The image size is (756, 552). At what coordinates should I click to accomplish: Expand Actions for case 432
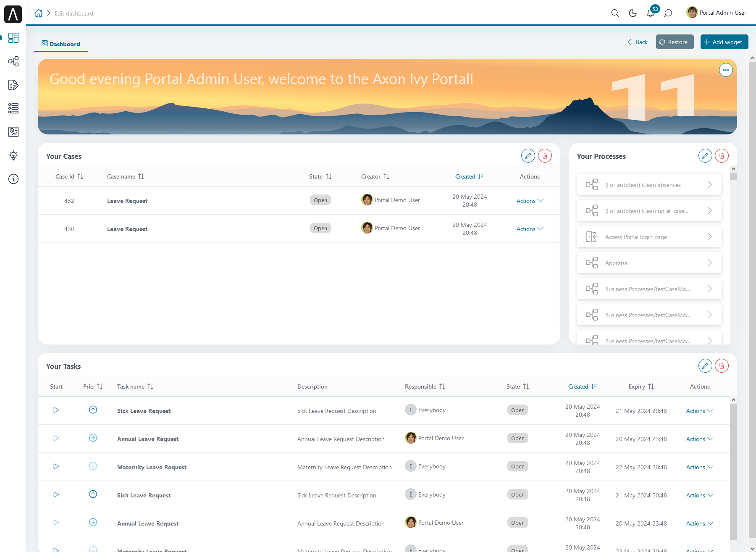coord(530,201)
